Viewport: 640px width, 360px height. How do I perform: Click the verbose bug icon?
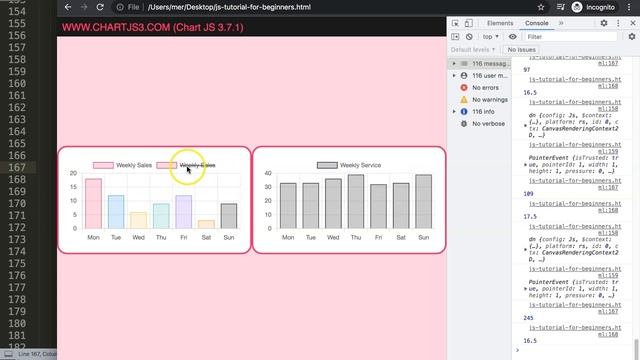pyautogui.click(x=464, y=124)
